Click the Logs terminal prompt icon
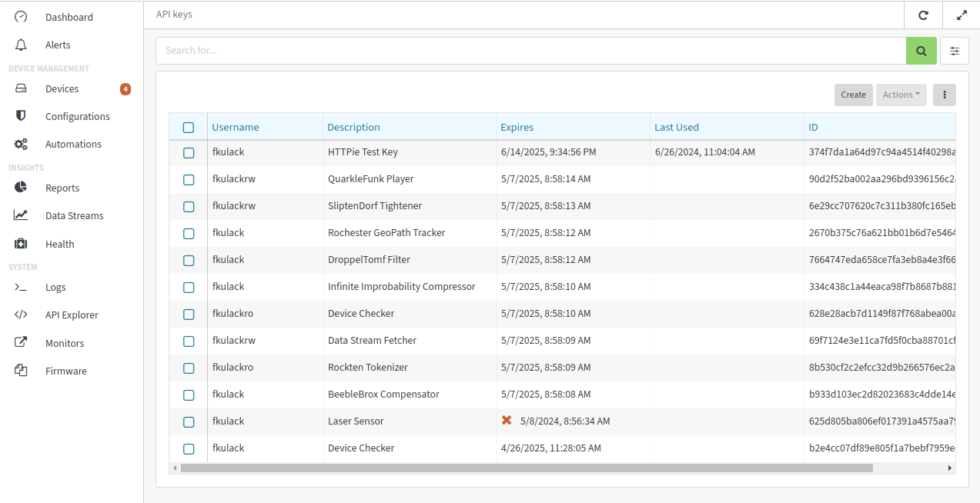Viewport: 980px width, 503px height. (x=21, y=287)
